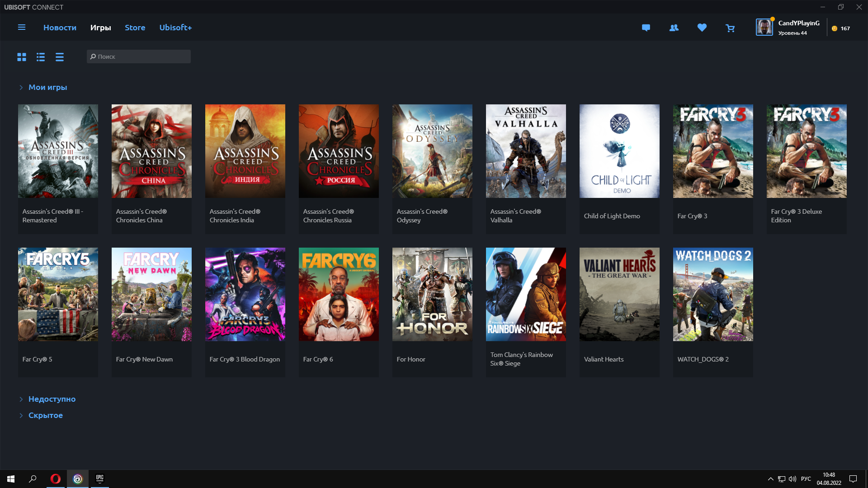This screenshot has height=488, width=868.
Task: Open the wishlist heart icon
Action: coord(702,28)
